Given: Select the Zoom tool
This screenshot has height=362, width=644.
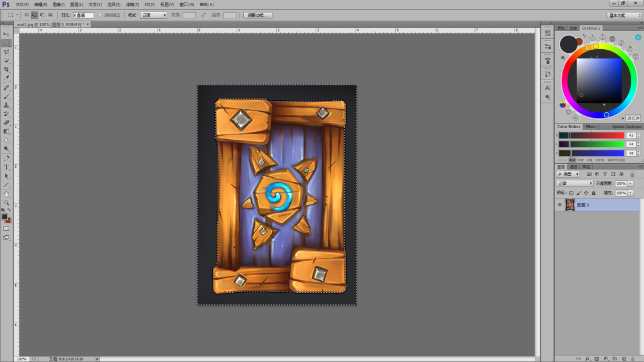Looking at the screenshot, I should click(6, 203).
